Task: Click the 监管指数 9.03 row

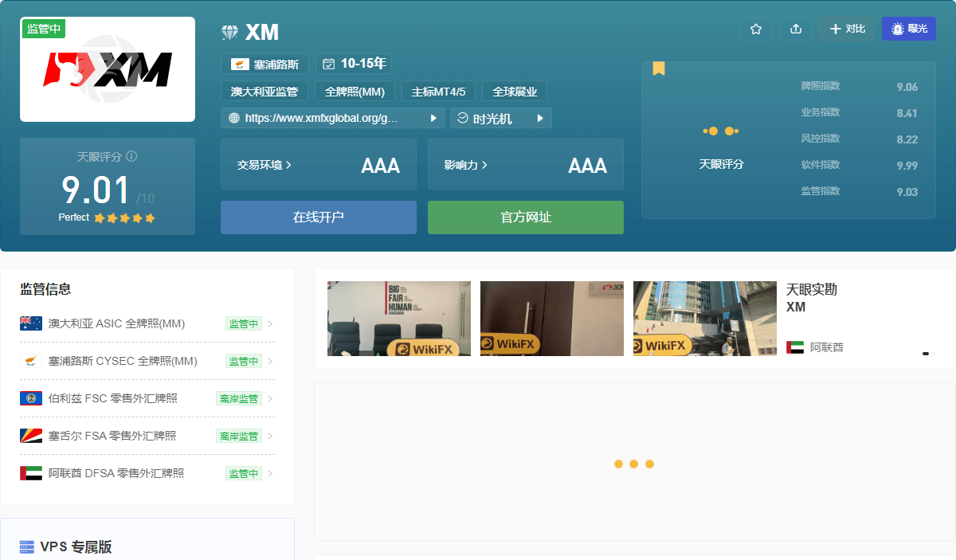Action: 860,192
